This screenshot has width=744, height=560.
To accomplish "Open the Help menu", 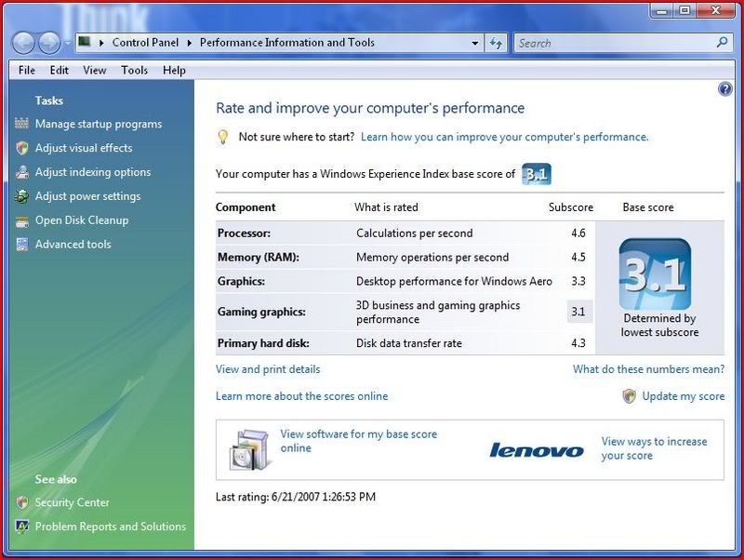I will 174,71.
